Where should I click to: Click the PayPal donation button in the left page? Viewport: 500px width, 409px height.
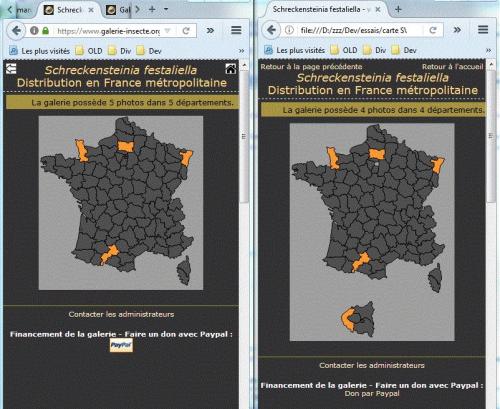121,345
